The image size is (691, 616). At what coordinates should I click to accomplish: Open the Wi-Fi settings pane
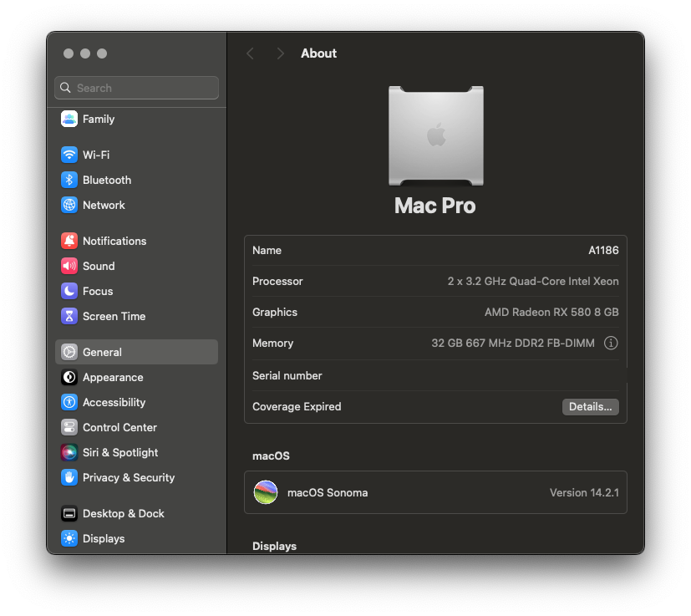137,155
